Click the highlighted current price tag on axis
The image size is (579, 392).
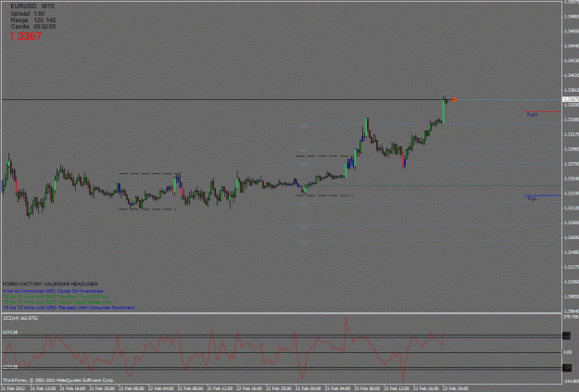pos(570,99)
